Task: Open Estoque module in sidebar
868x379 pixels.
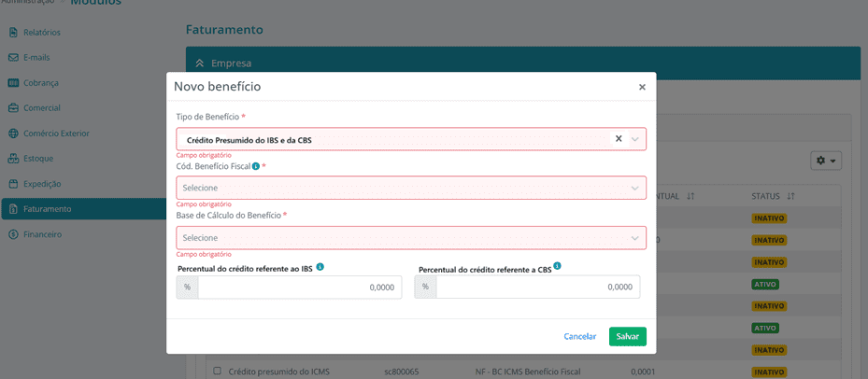Action: click(38, 158)
